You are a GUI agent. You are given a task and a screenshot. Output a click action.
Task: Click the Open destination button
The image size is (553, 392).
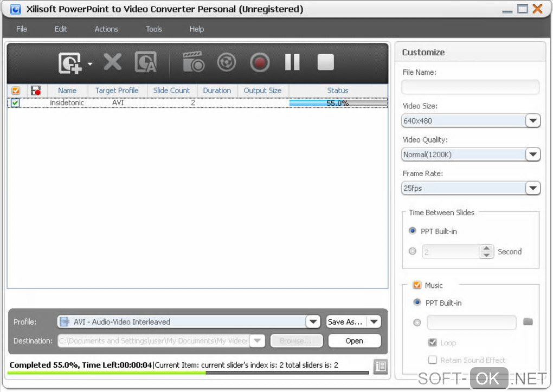pos(355,341)
